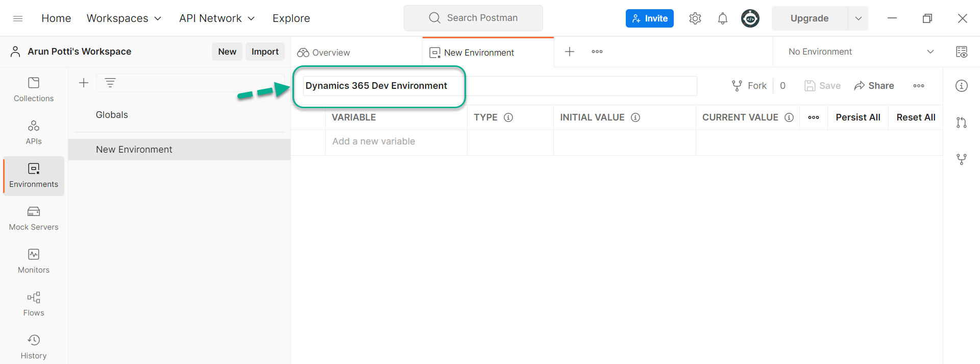Click the environment name field
The height and width of the screenshot is (364, 980).
point(500,86)
